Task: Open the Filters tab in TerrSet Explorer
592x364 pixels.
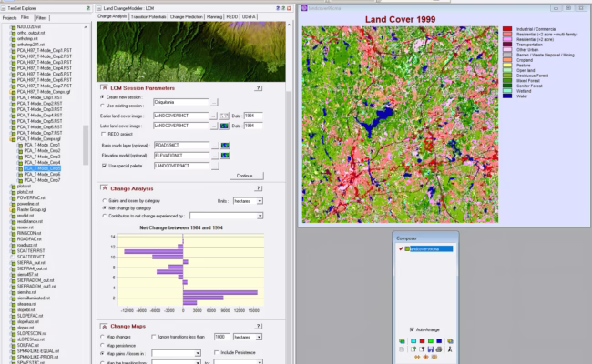Action: [41, 17]
